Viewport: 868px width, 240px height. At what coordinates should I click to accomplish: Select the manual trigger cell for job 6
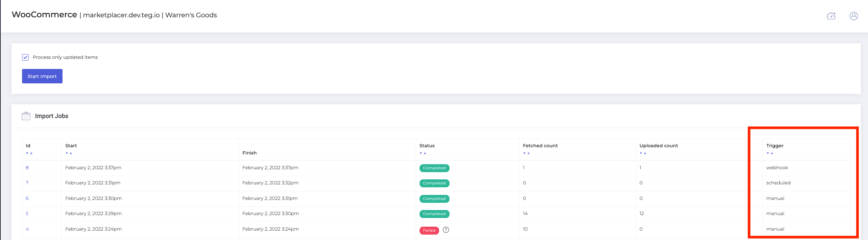coord(775,198)
